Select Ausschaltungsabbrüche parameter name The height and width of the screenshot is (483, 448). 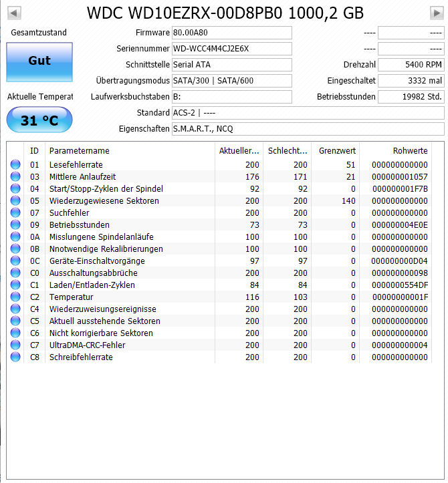[94, 273]
